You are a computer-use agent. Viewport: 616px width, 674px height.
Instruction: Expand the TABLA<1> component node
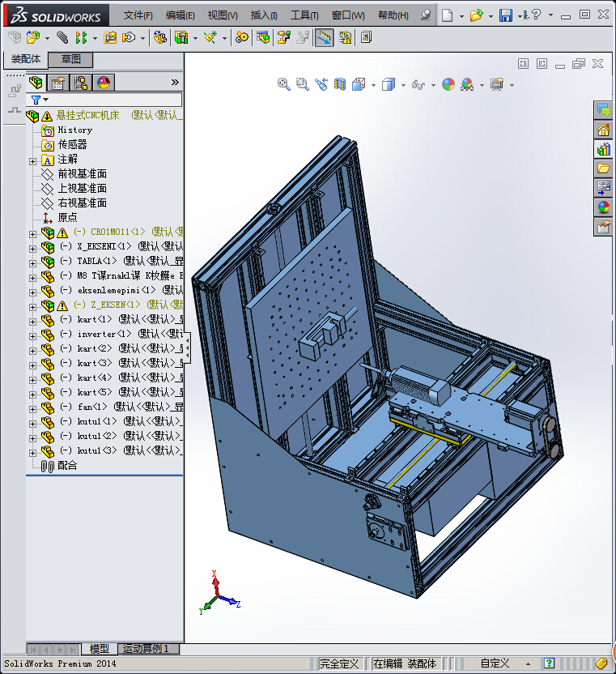pos(32,263)
